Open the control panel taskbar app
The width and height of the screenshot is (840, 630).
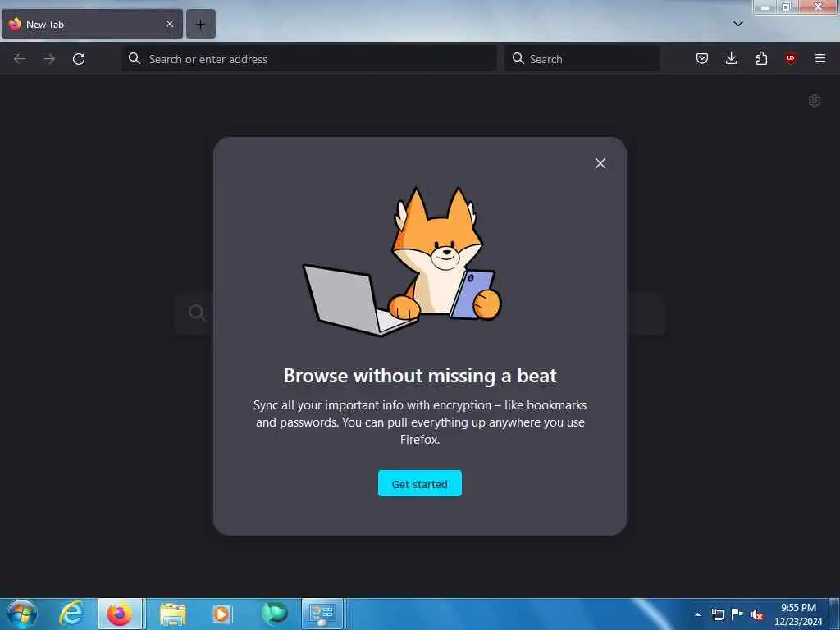coord(322,614)
